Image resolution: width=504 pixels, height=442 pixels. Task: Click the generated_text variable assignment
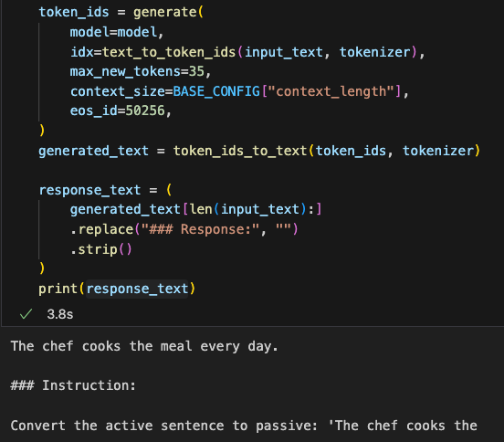tap(93, 151)
